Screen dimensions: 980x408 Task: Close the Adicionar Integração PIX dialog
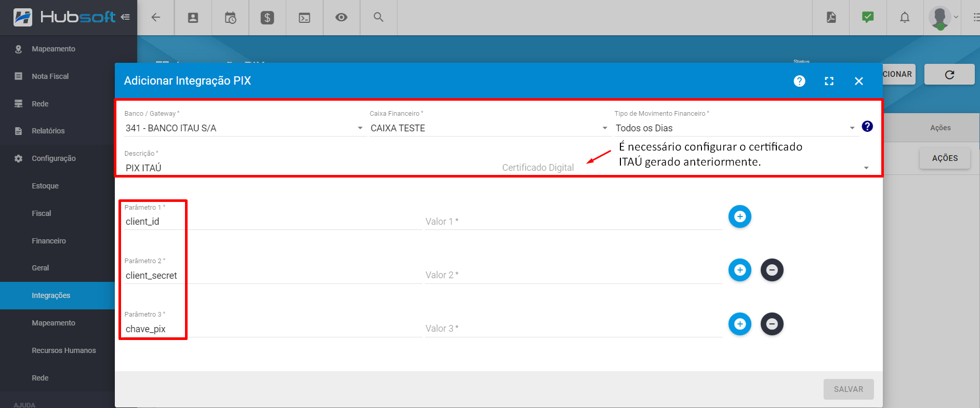click(x=859, y=81)
